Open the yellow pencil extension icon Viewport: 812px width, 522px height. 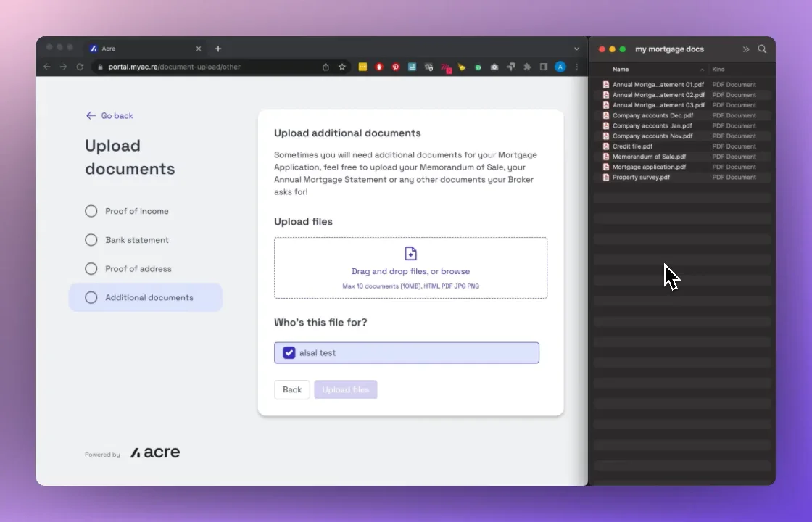(461, 67)
